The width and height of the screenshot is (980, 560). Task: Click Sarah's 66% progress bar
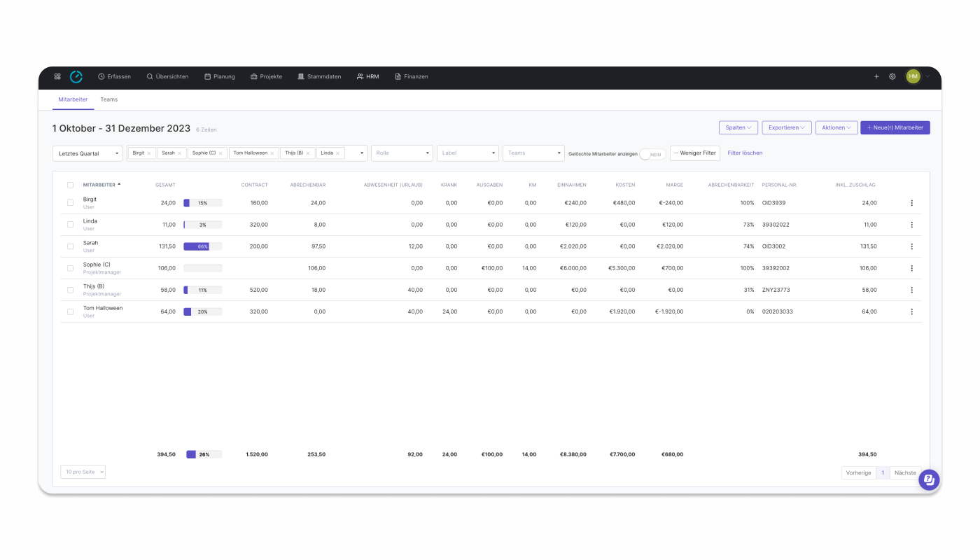(x=202, y=246)
